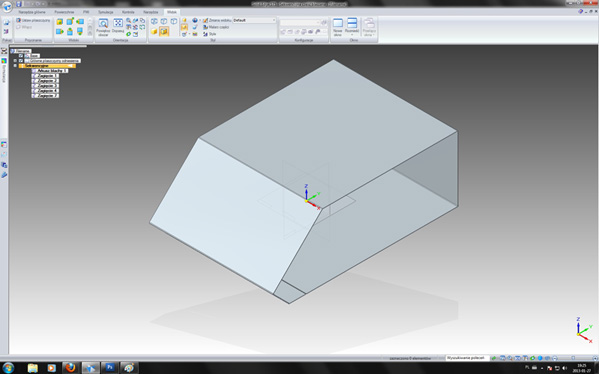Open the Symulacja ribbon tab

tap(105, 12)
